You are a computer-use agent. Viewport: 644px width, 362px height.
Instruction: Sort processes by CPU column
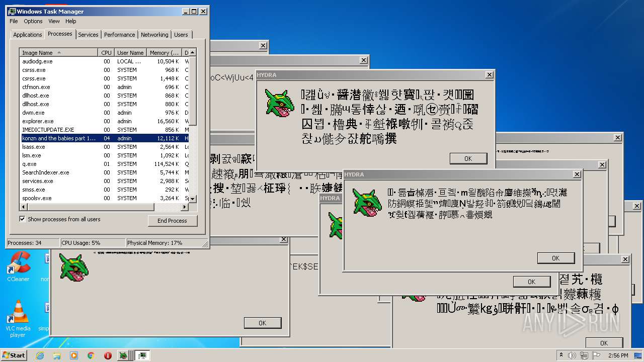106,53
